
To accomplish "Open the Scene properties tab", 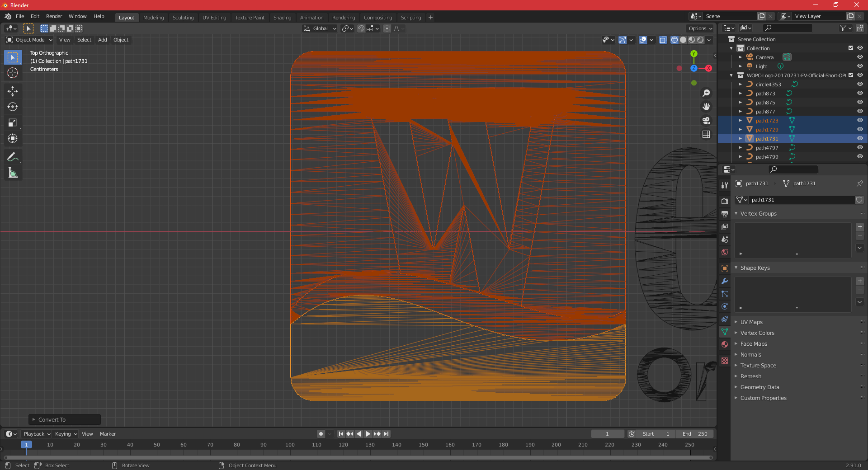I will (x=725, y=239).
